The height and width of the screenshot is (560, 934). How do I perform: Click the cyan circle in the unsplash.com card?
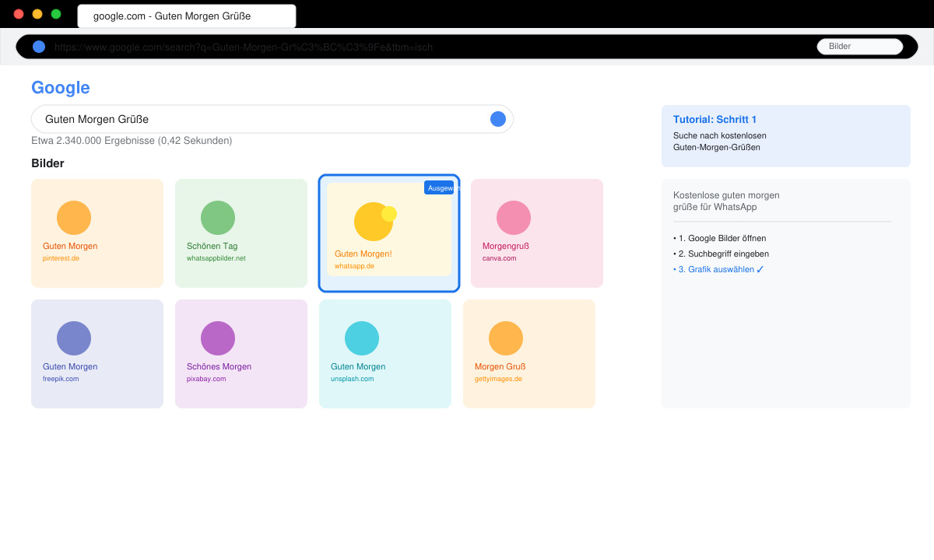click(x=362, y=338)
